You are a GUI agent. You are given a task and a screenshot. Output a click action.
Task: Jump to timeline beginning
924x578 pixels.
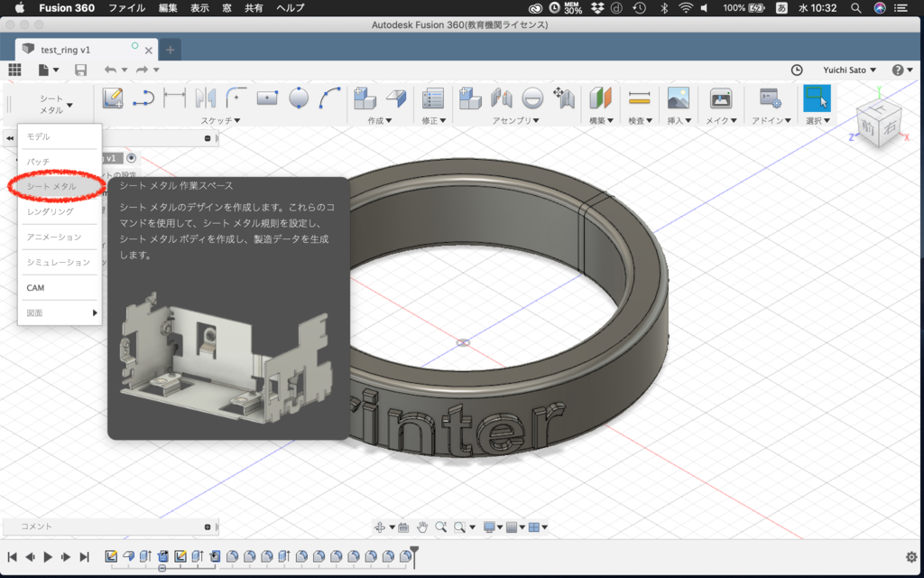(12, 556)
